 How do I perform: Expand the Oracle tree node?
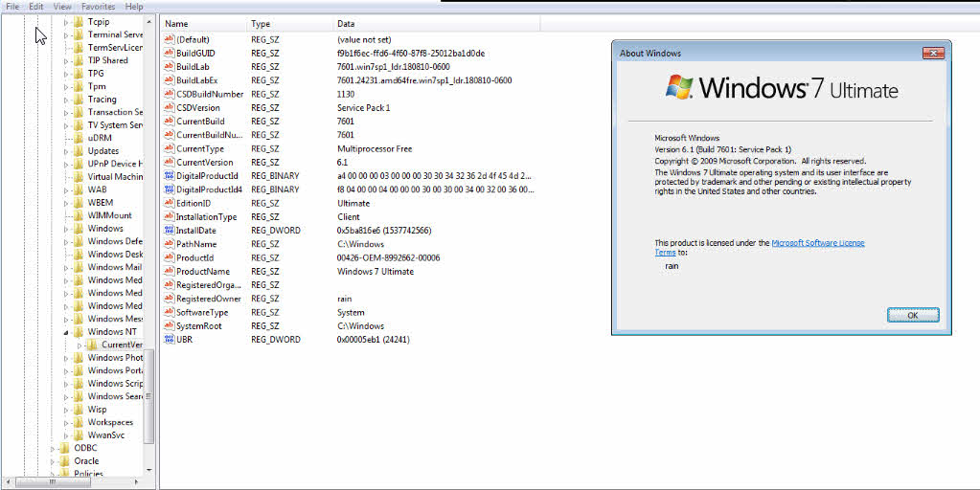(53, 461)
